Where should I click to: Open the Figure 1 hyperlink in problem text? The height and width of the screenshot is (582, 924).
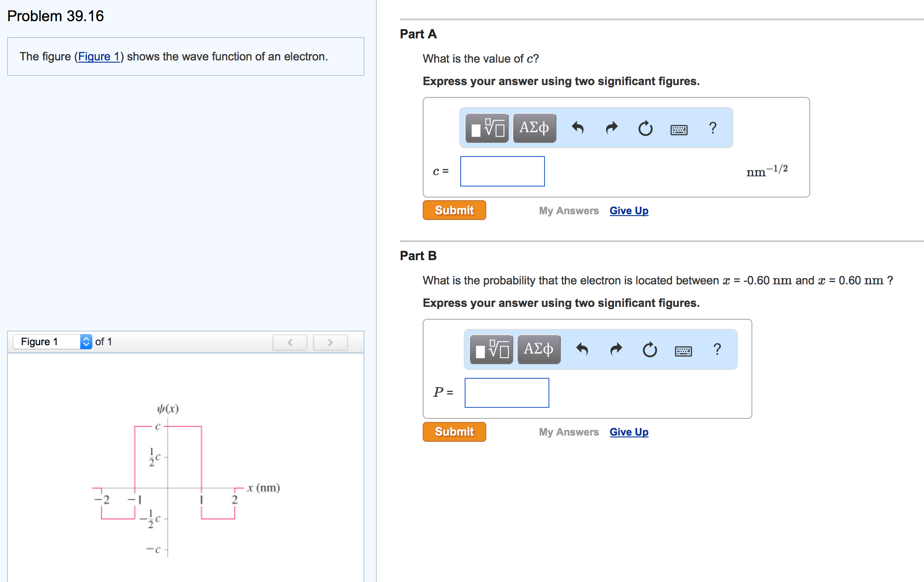99,56
